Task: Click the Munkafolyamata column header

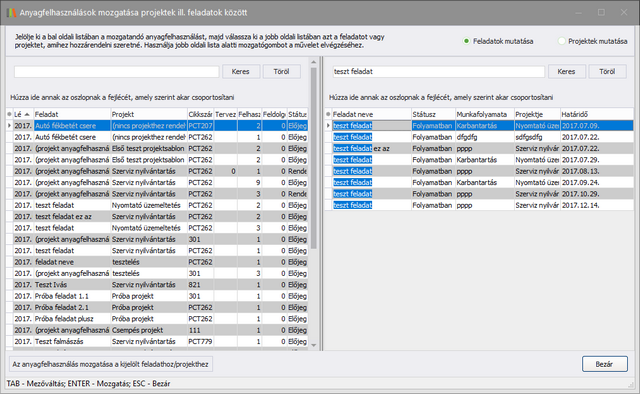Action: pos(484,114)
